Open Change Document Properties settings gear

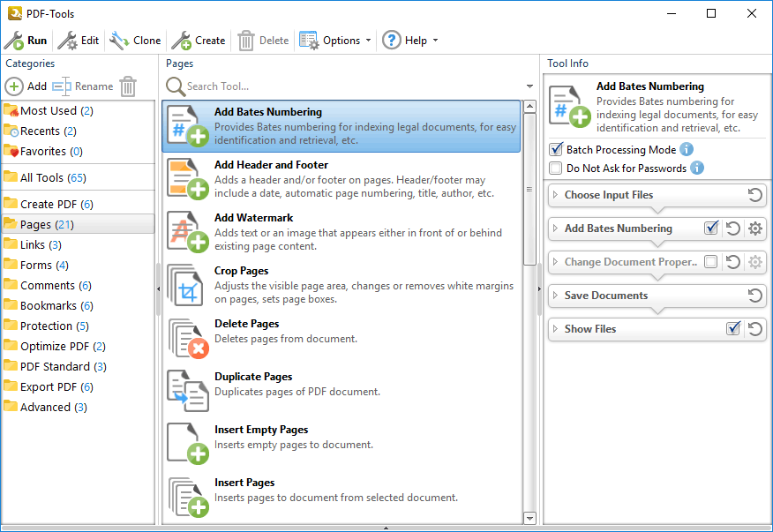pyautogui.click(x=755, y=262)
